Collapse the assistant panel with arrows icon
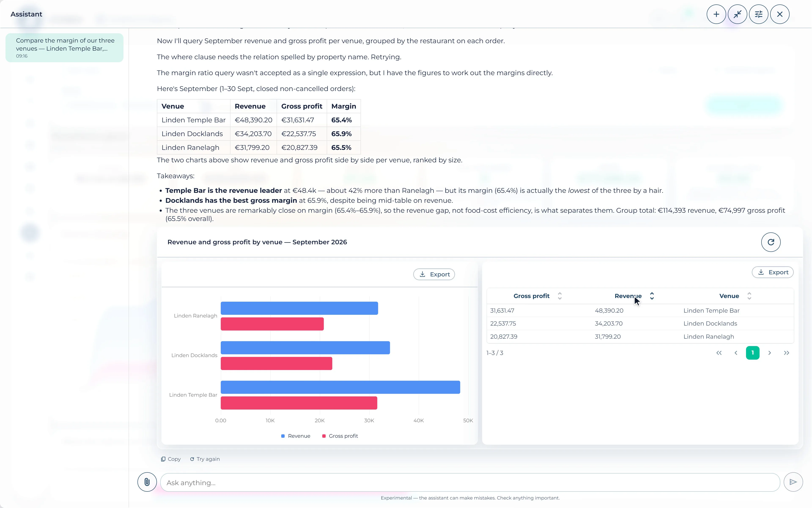This screenshot has height=508, width=812. pyautogui.click(x=737, y=14)
